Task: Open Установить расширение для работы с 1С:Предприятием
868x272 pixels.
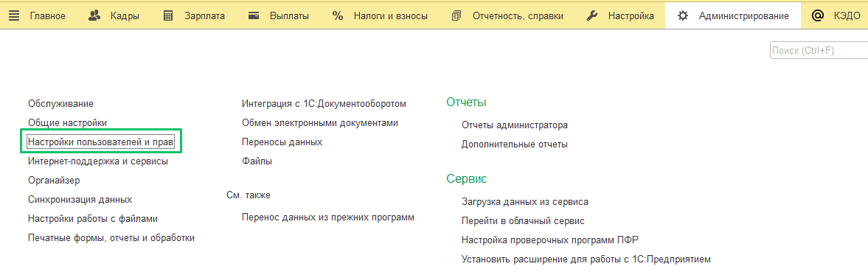Action: (586, 259)
